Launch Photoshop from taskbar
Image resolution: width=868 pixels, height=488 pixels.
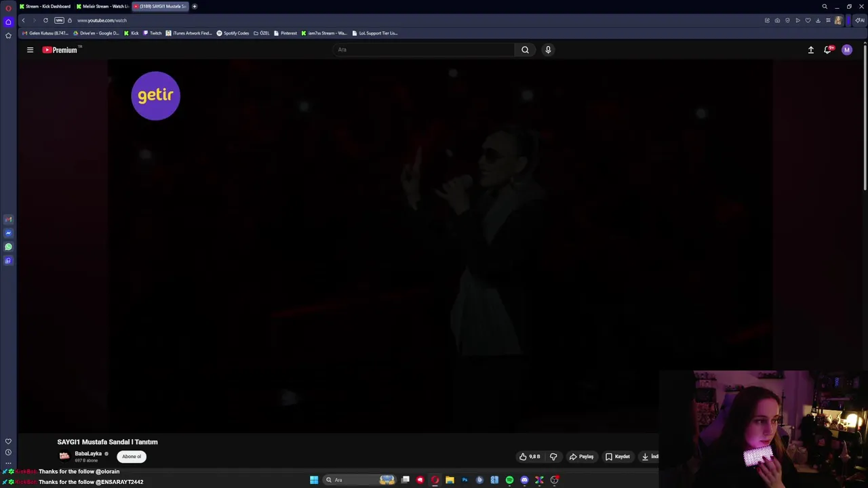point(465,480)
